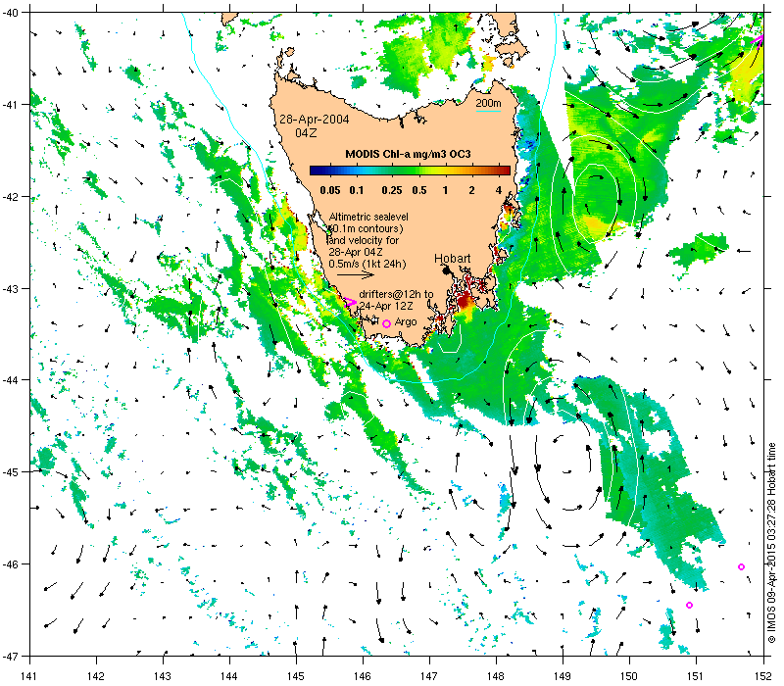Viewport: 784px width, 686px height.
Task: Click the '148' longitude axis label
Action: coord(496,676)
